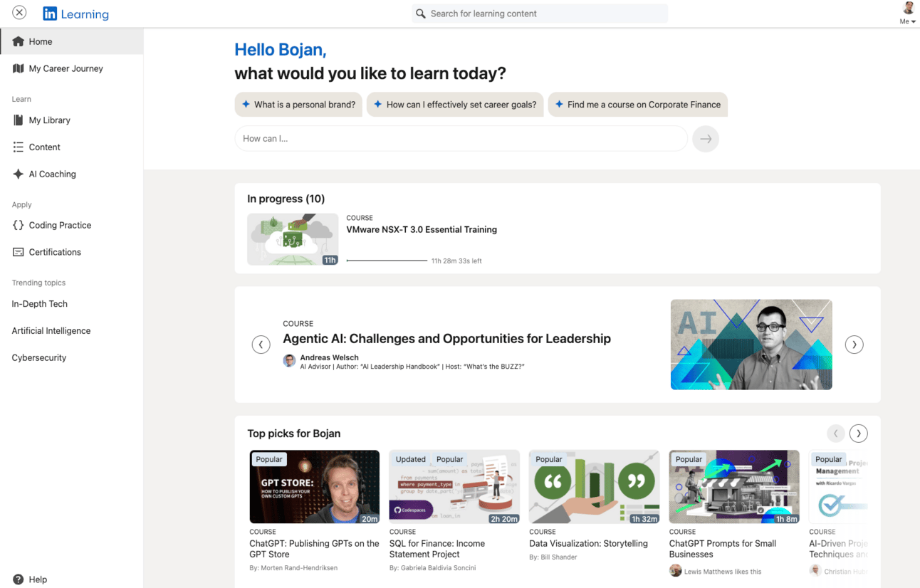
Task: Open My Library menu item
Action: point(71,120)
